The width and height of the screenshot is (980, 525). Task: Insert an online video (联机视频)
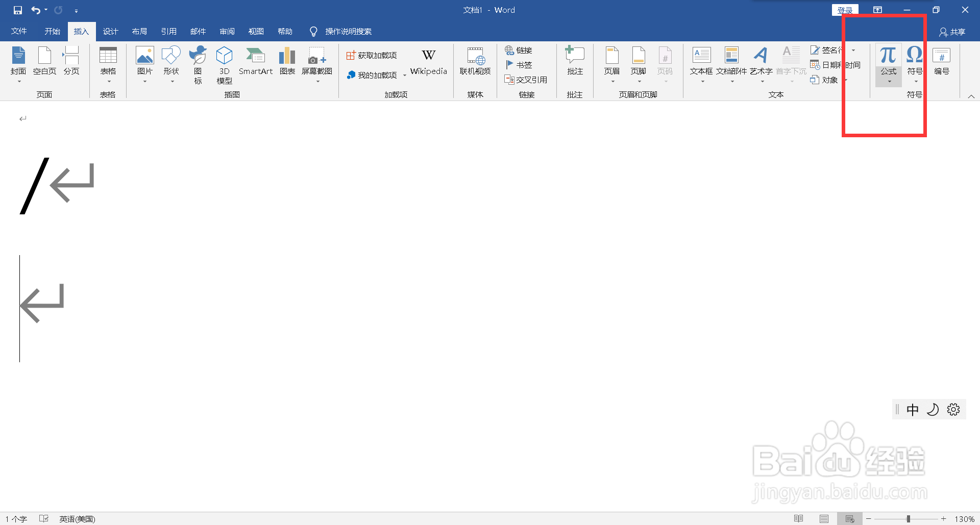[475, 61]
